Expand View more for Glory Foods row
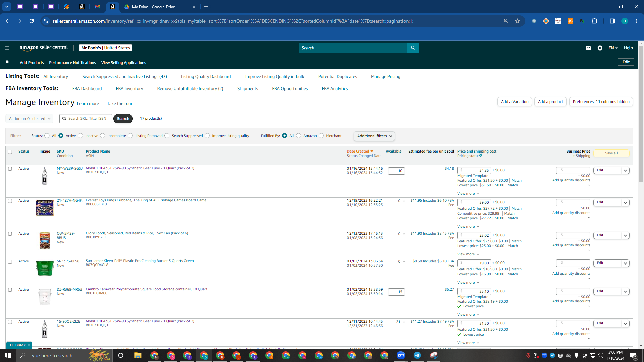Viewport: 644px width, 362px height. click(x=468, y=254)
